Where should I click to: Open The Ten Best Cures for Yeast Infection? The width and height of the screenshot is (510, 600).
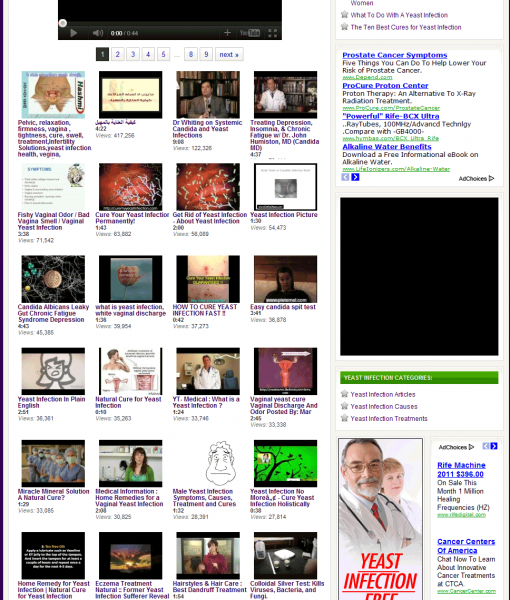pyautogui.click(x=406, y=27)
